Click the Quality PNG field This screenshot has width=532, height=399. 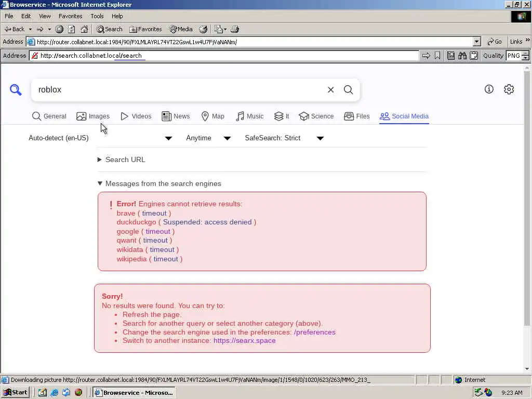514,56
